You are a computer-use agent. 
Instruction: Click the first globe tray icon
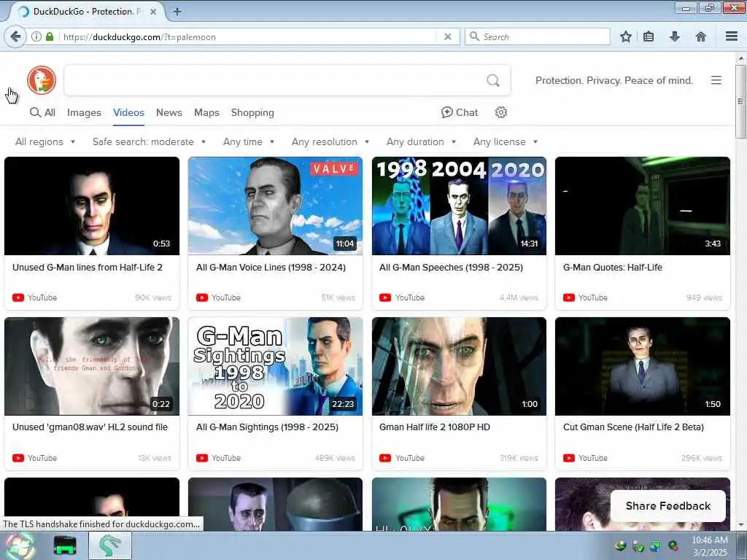620,546
